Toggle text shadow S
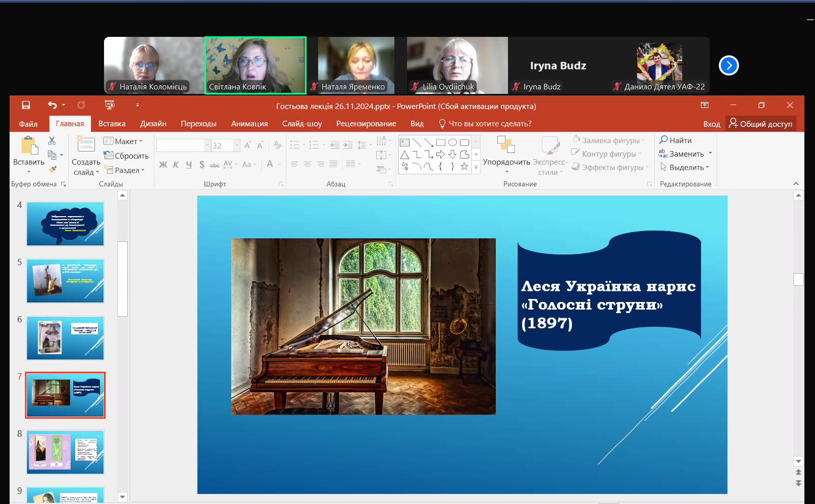Screen dimensions: 815x504 tap(201, 165)
